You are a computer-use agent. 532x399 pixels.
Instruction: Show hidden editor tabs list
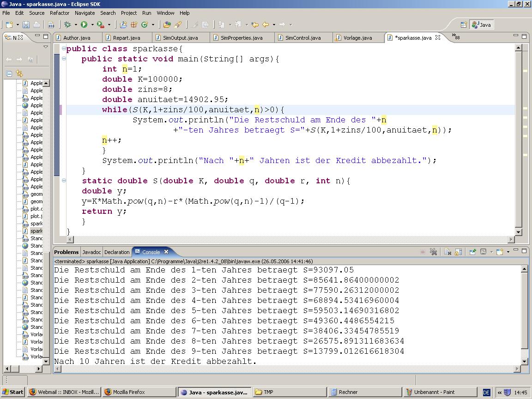tap(455, 37)
